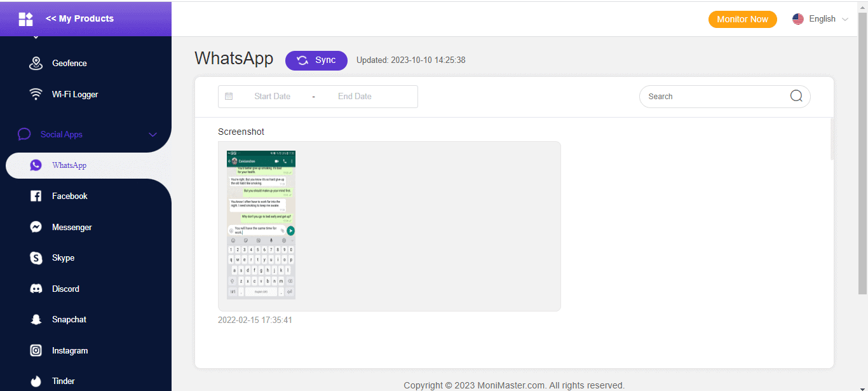
Task: Open the captured WhatsApp screenshot thumbnail
Action: click(260, 224)
